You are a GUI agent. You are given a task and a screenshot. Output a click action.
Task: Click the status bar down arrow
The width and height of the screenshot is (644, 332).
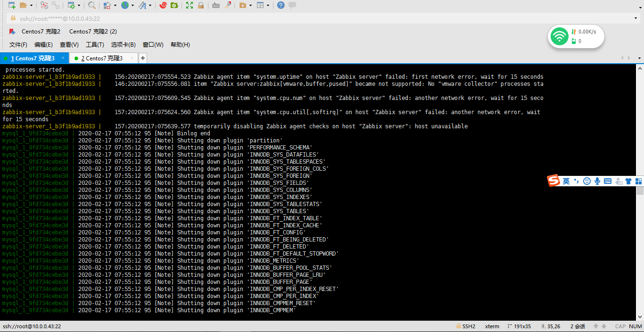(604, 326)
